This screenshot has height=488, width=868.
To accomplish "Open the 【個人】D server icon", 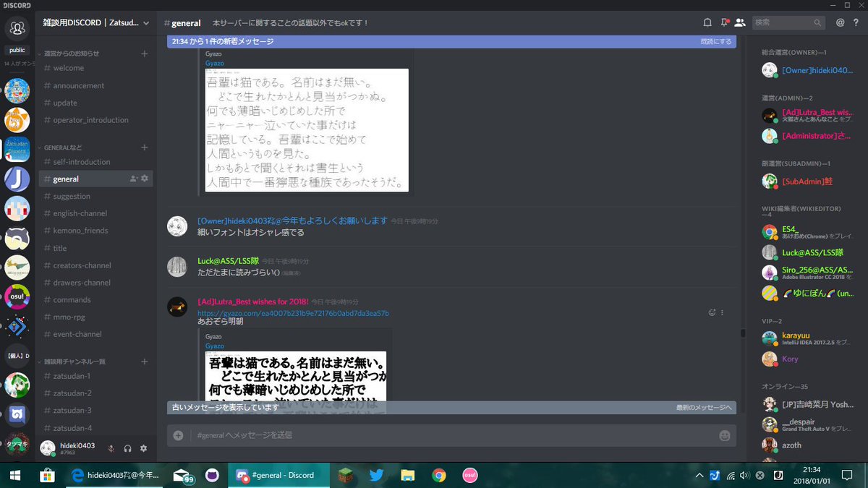I will pos(17,356).
